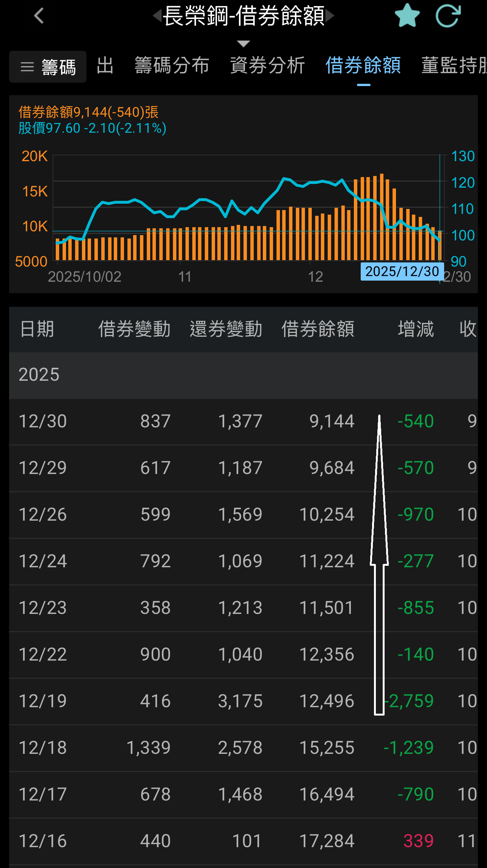Collapse the 2025 year group row
Image resolution: width=487 pixels, height=868 pixels.
click(243, 375)
